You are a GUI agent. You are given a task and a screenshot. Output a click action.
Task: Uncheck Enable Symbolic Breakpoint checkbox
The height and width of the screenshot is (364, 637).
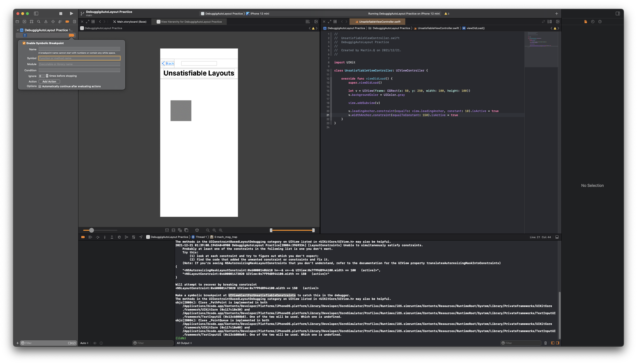pyautogui.click(x=24, y=43)
